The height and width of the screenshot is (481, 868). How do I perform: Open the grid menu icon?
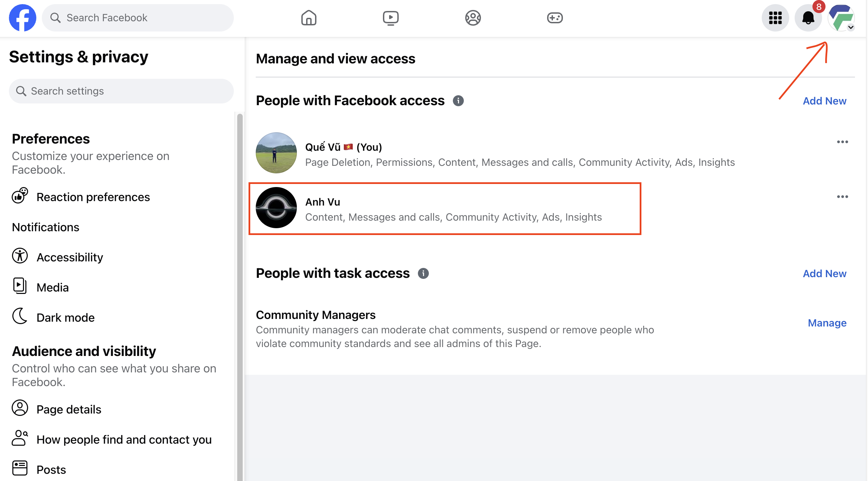coord(775,18)
